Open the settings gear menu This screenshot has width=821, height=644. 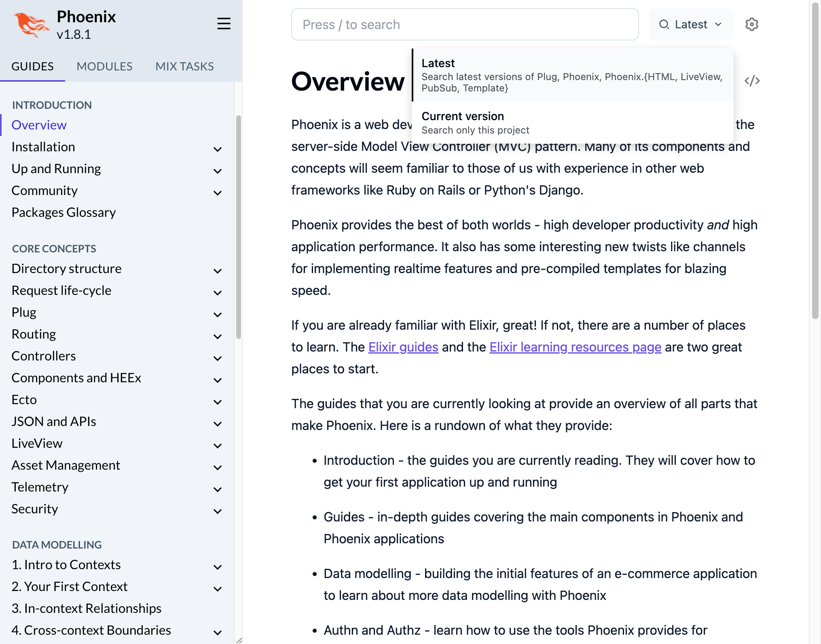(751, 24)
